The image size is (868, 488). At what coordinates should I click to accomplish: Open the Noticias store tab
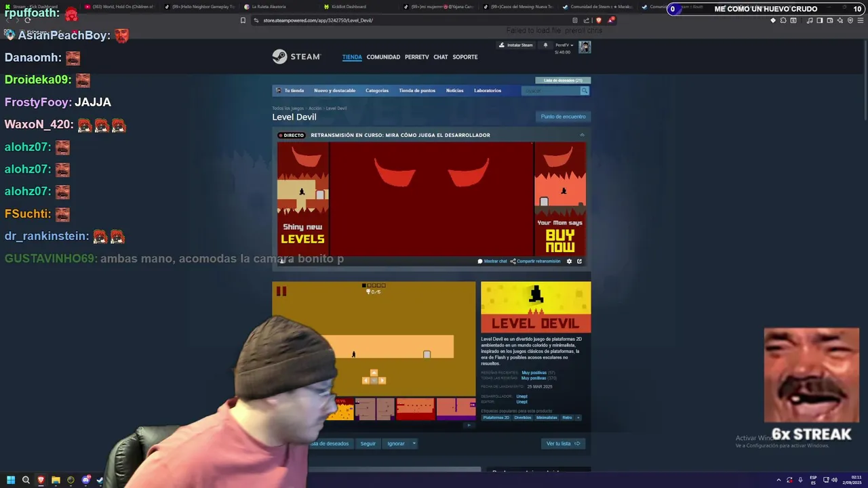454,90
